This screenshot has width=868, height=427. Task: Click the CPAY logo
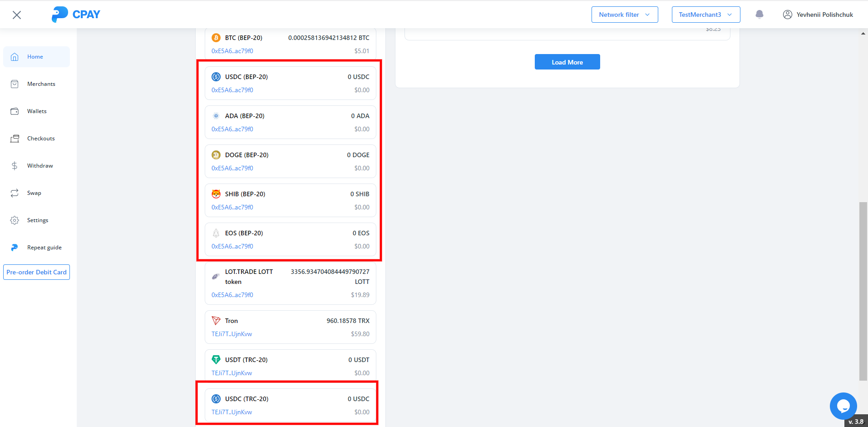(76, 15)
